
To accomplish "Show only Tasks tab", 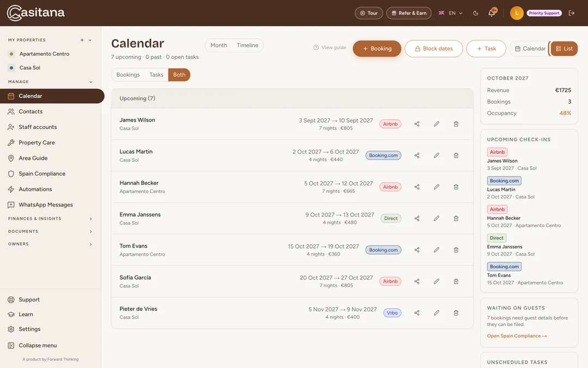I will (156, 75).
